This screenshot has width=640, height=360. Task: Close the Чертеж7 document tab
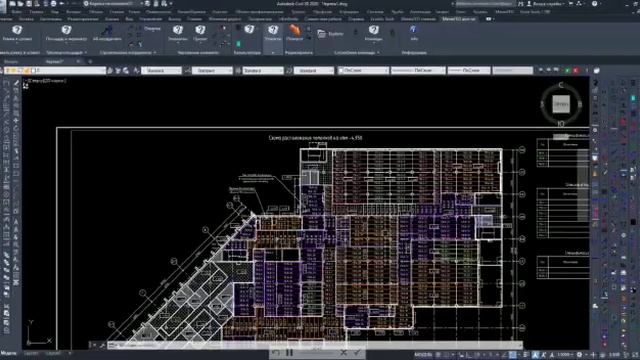78,62
